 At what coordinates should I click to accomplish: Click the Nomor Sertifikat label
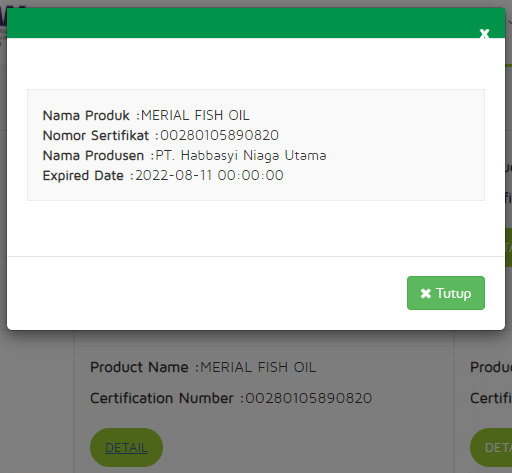coord(96,135)
